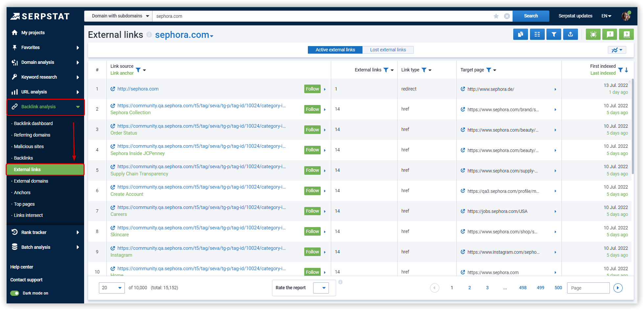Open the EN language dropdown
The height and width of the screenshot is (310, 644).
tap(606, 16)
